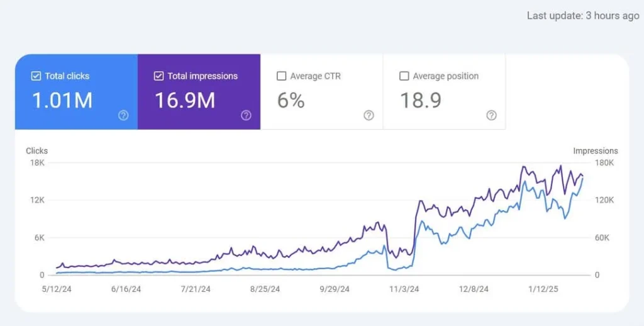Click the Last update: 3 hours ago text
This screenshot has width=644, height=326.
click(x=582, y=16)
